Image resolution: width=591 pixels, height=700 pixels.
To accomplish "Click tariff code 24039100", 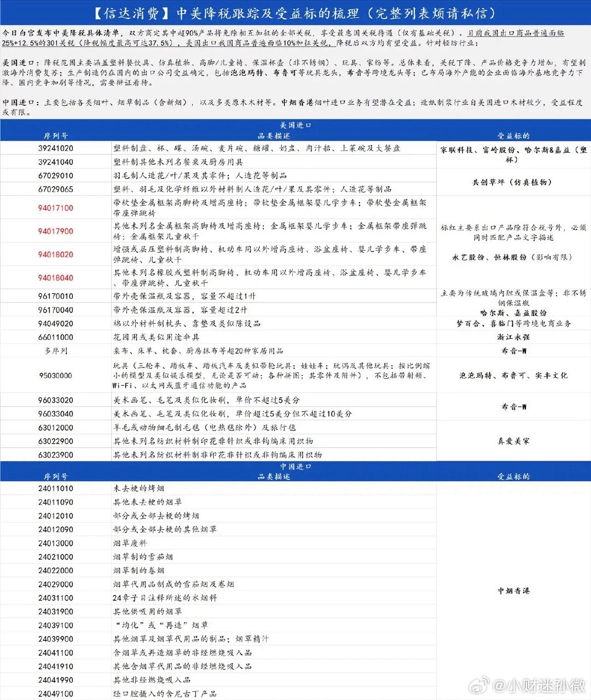I will [56, 626].
